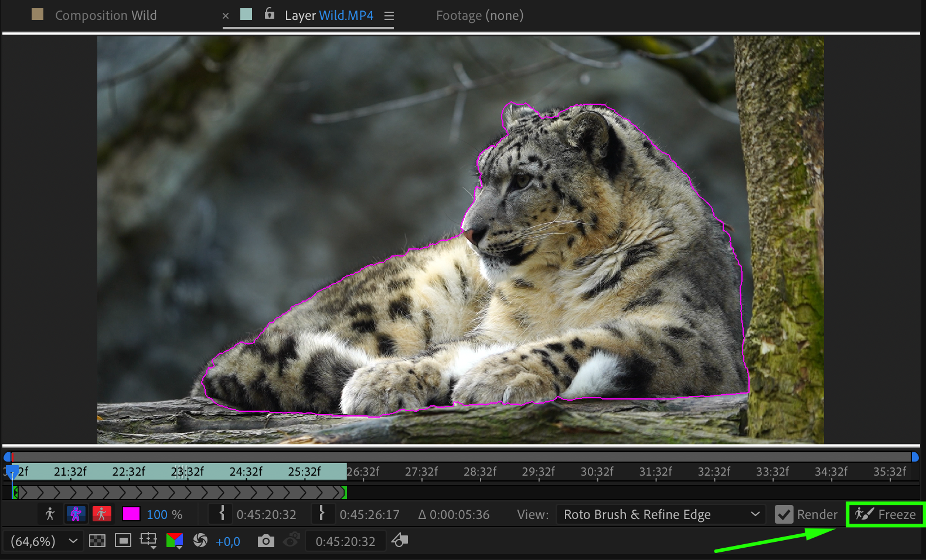
Task: Click the Reset Exposure aperture icon
Action: (200, 541)
